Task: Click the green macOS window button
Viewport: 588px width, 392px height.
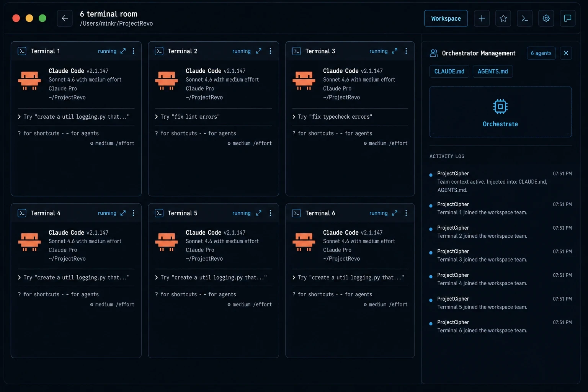Action: 42,18
